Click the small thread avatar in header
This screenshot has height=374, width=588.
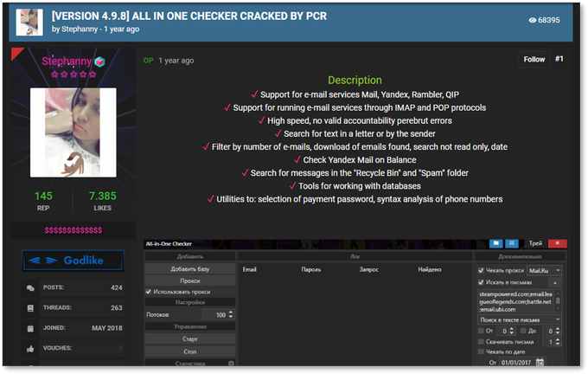[x=29, y=23]
